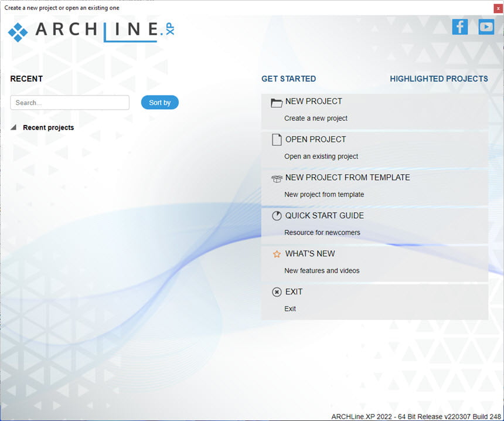The width and height of the screenshot is (504, 421).
Task: Click the Exit circle-x icon
Action: 277,292
